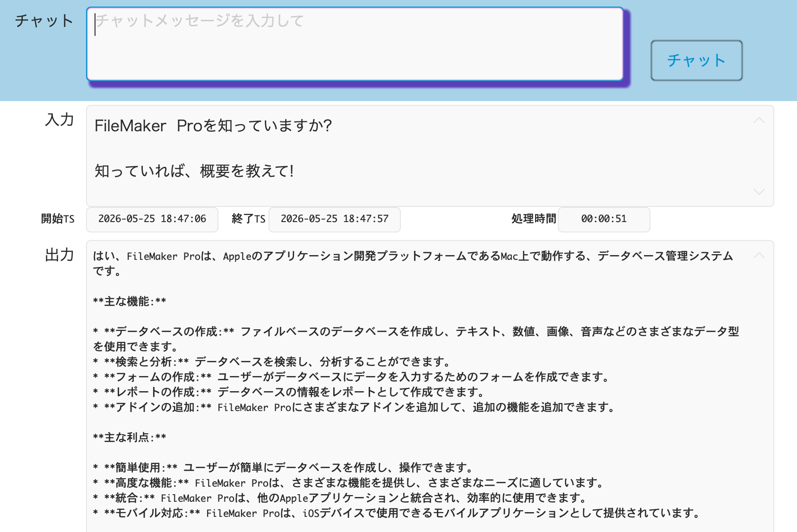Screen dimensions: 797x532
Task: Click the '簡単使用' bullet line
Action: click(283, 468)
